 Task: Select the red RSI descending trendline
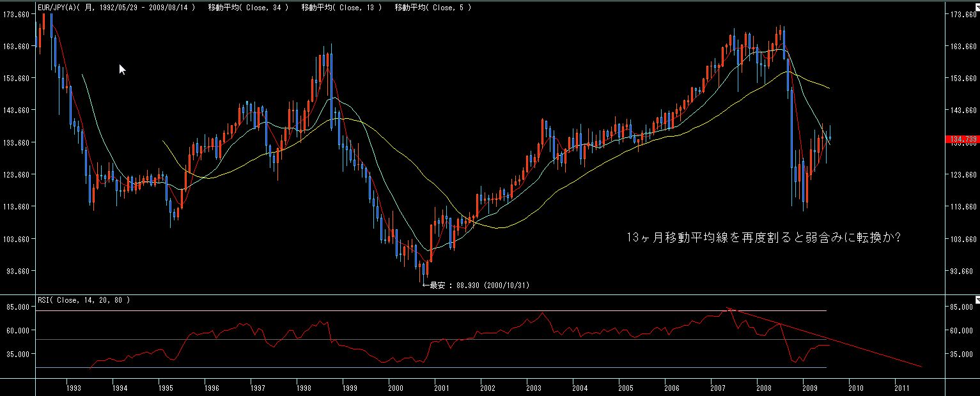coord(825,338)
